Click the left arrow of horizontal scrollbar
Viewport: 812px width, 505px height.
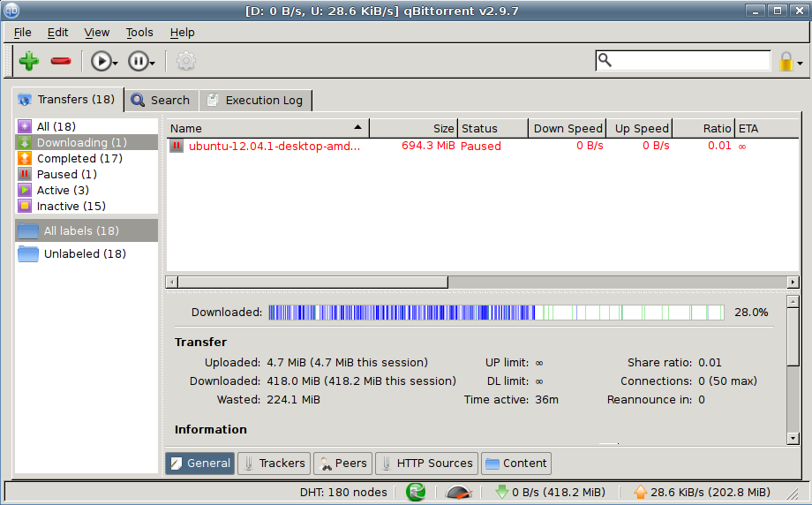tap(171, 283)
